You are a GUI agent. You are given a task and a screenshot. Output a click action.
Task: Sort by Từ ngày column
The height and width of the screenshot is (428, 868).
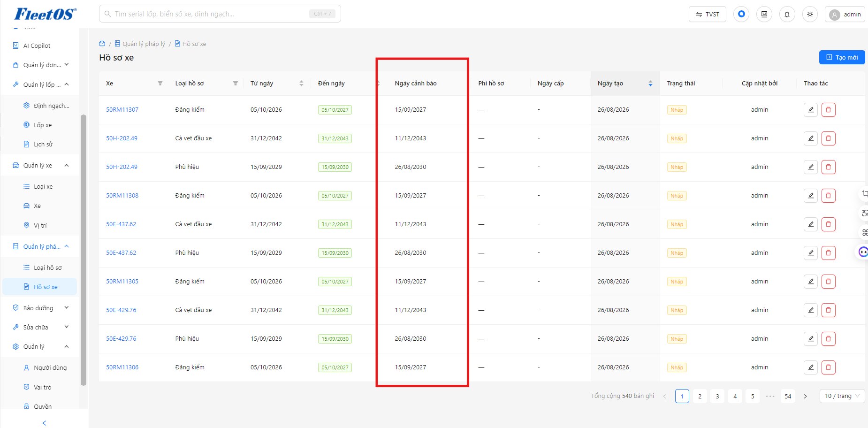[x=301, y=84]
